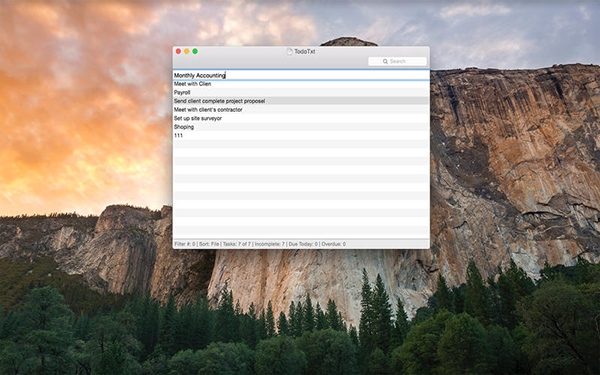Select the "111" task row
Viewport: 600px width, 375px height.
[301, 135]
